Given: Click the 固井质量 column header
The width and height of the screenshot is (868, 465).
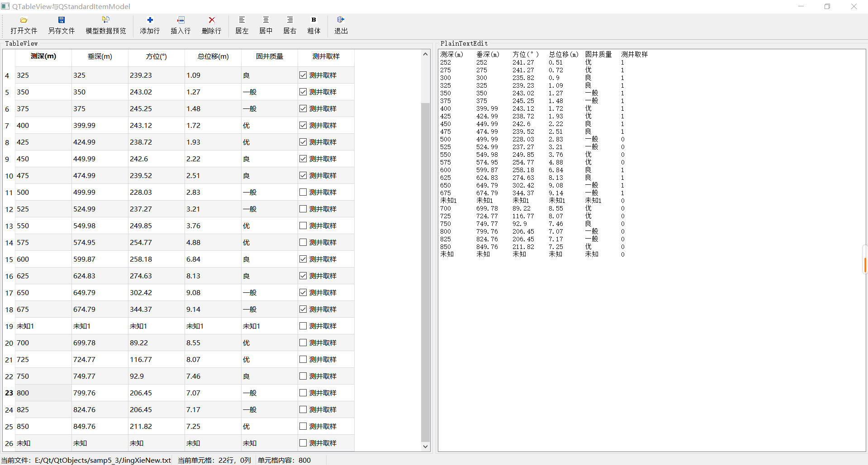Looking at the screenshot, I should pos(270,56).
